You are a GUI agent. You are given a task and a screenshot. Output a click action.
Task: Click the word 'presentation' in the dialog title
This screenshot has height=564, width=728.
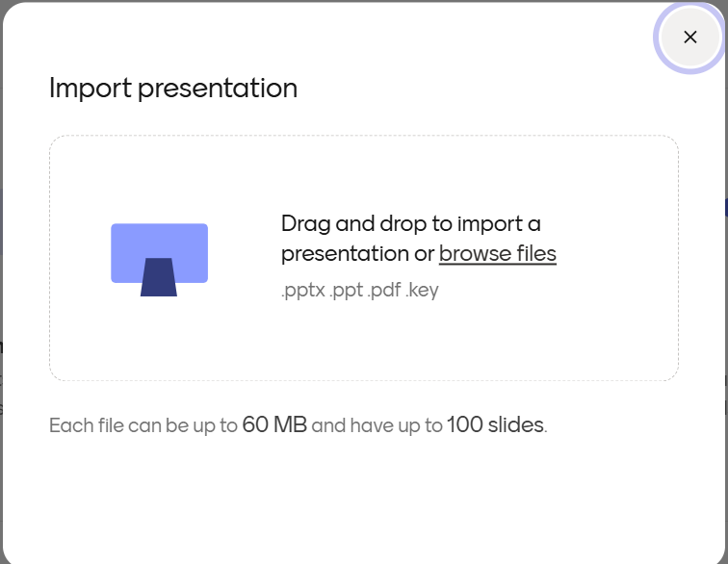(x=217, y=89)
